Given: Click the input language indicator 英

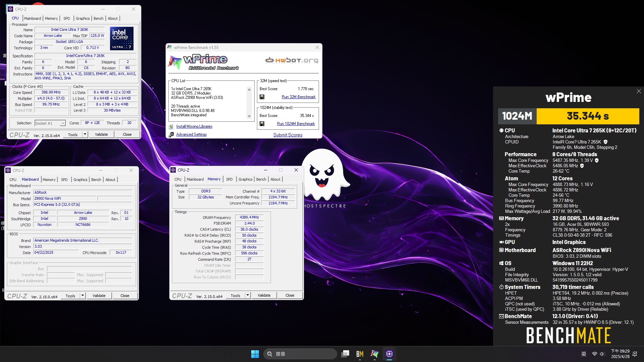Looking at the screenshot, I should (584, 354).
